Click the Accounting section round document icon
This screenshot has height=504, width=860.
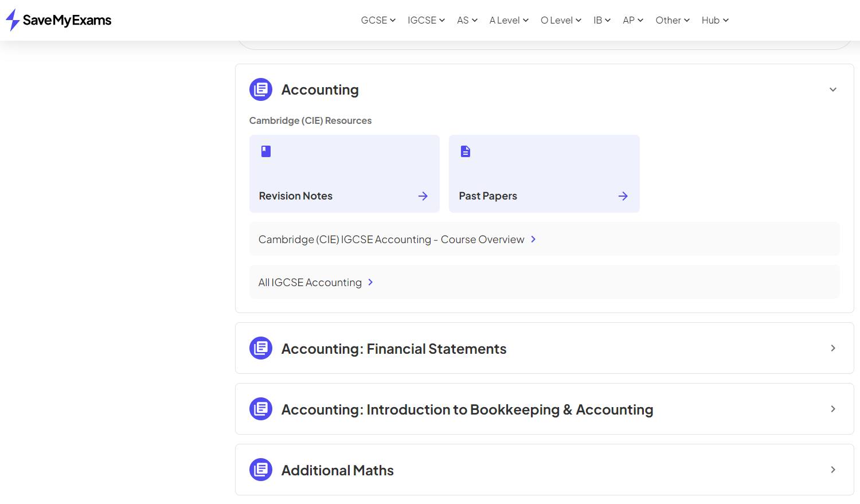(261, 89)
